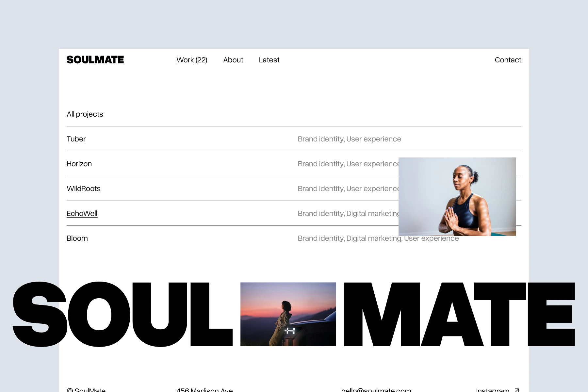Click the SOULMATE logo wordmark

click(x=95, y=60)
